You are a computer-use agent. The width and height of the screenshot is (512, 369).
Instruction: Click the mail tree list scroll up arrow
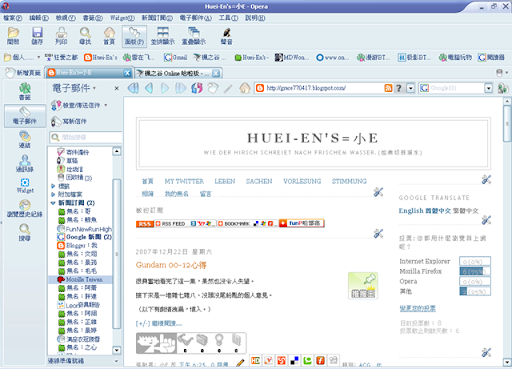tap(117, 152)
